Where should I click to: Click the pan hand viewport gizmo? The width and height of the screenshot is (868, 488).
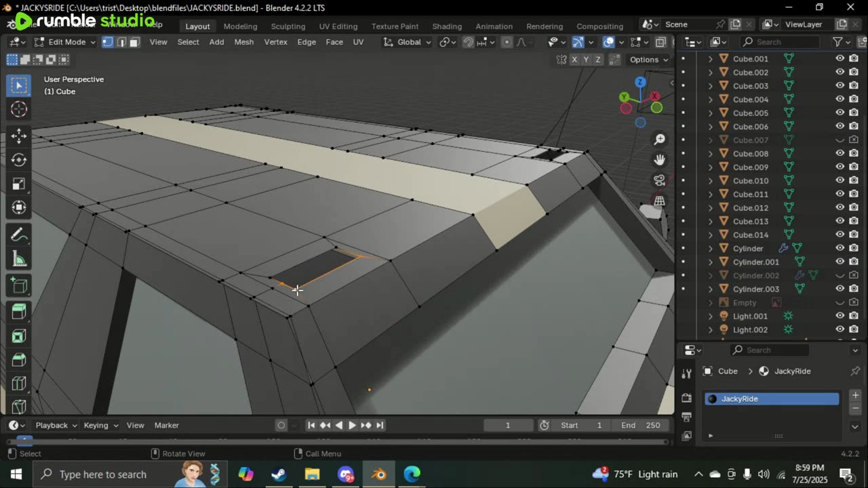660,160
